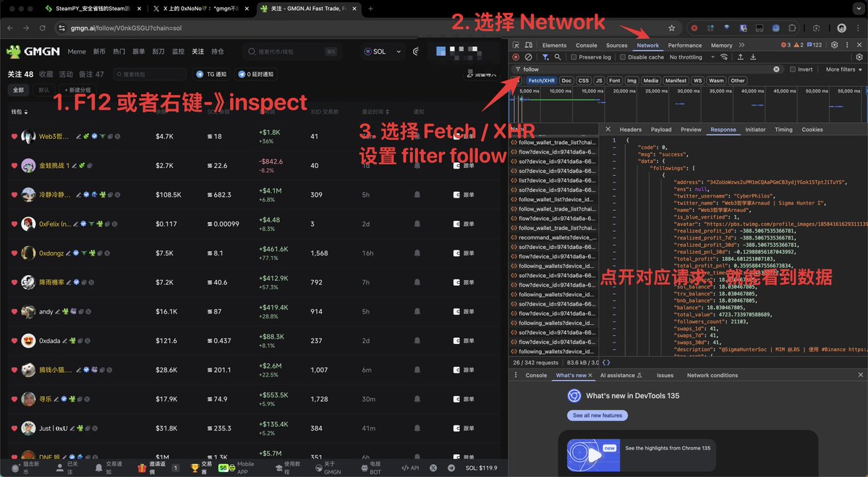Open the network search magnifier icon
The image size is (868, 477).
pyautogui.click(x=556, y=57)
